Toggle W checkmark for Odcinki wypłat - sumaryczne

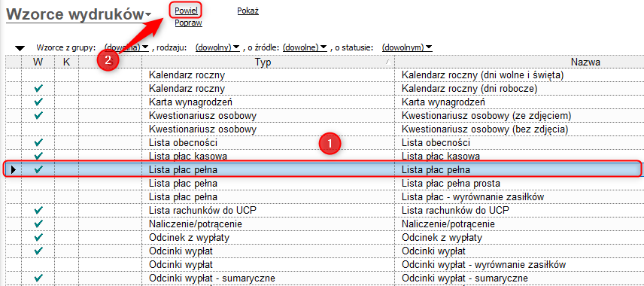38,278
